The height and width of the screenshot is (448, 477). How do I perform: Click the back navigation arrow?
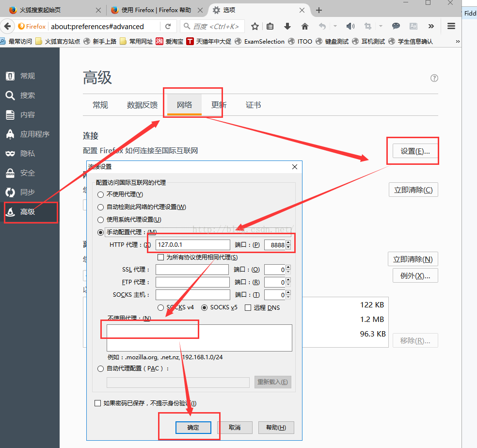(8, 26)
